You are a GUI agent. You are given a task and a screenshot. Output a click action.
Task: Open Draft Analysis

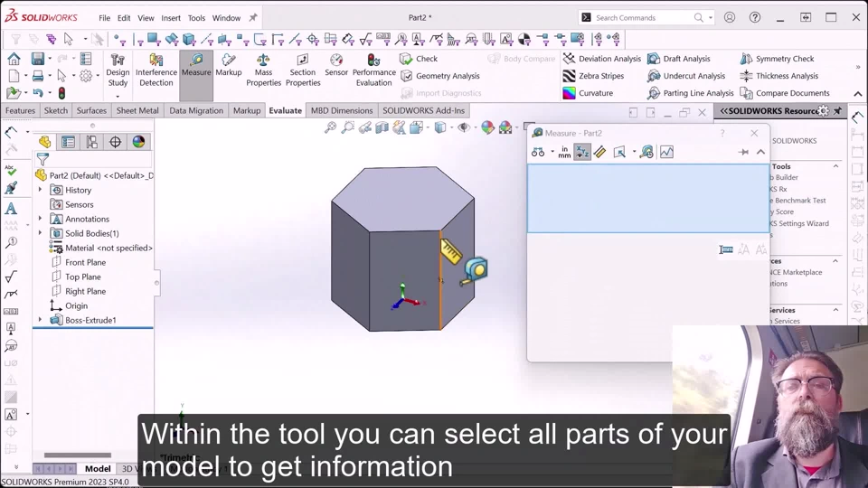[679, 59]
